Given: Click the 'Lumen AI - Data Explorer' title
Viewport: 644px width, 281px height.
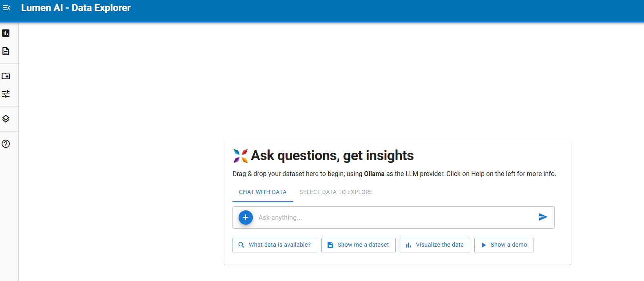Looking at the screenshot, I should (76, 8).
